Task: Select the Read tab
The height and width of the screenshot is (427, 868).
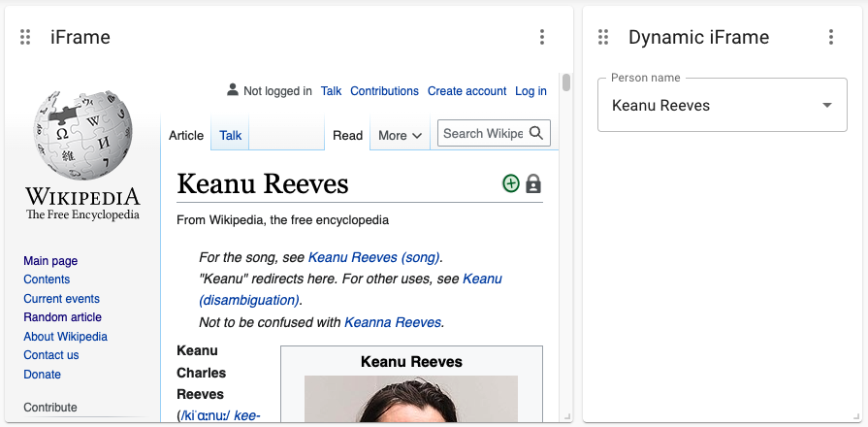Action: [347, 135]
